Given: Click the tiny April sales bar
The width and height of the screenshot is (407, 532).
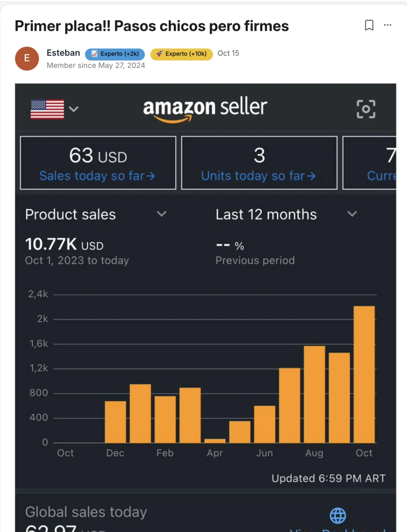Looking at the screenshot, I should point(215,441).
